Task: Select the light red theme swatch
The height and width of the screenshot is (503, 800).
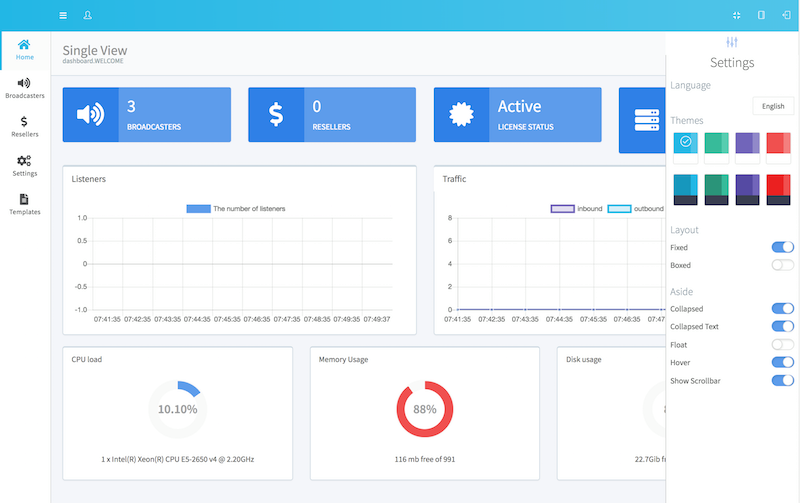Action: tap(779, 148)
